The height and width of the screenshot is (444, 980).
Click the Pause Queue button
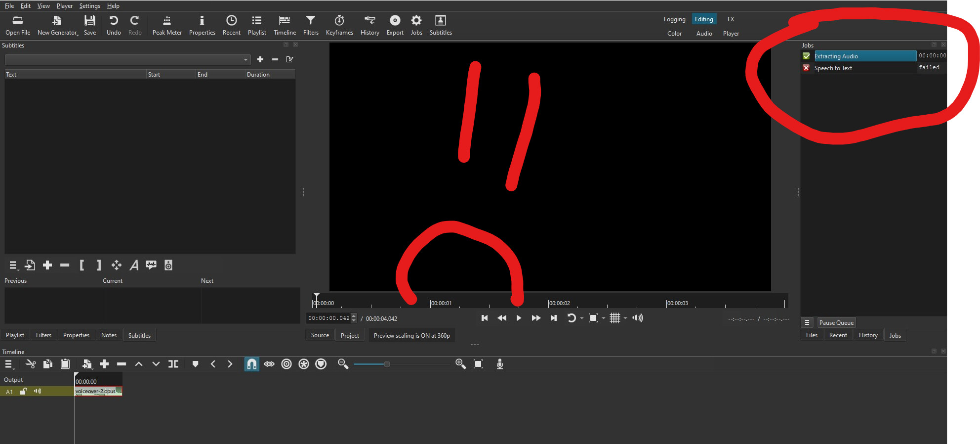836,323
